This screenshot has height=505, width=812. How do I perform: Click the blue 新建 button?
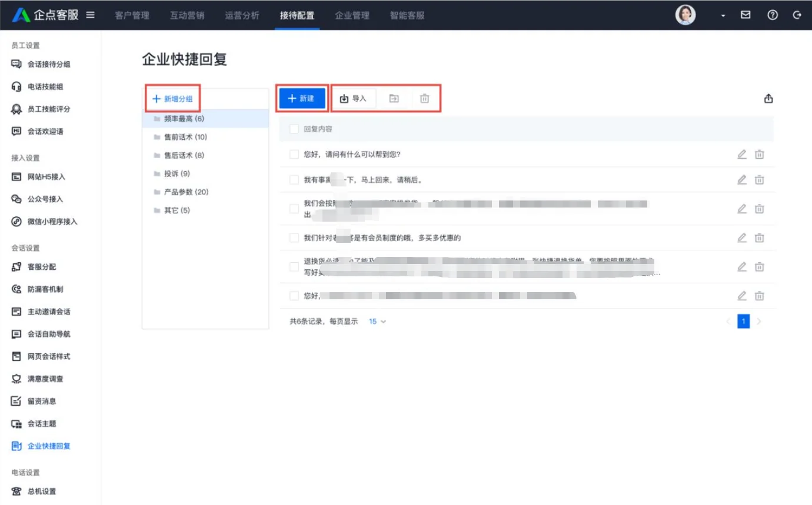pyautogui.click(x=302, y=98)
